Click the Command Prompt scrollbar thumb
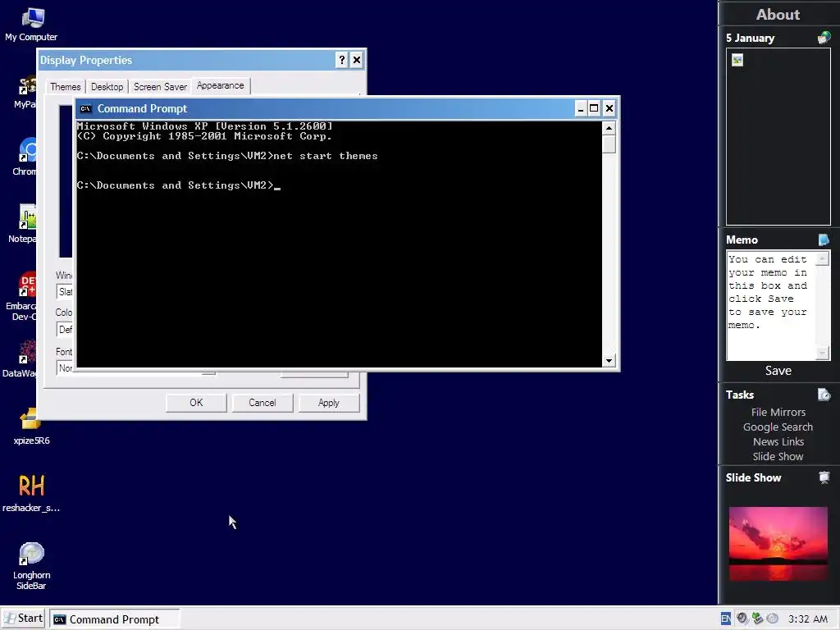Image resolution: width=840 pixels, height=630 pixels. (609, 144)
